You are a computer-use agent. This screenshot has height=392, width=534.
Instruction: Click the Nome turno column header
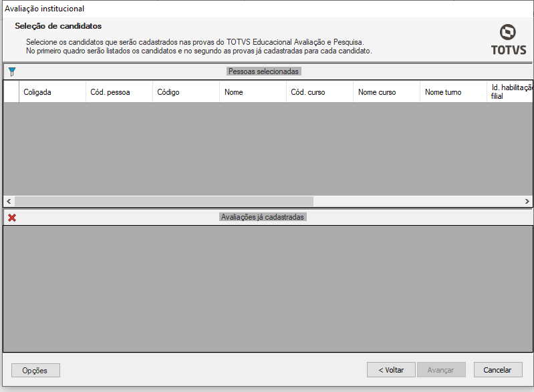(453, 92)
